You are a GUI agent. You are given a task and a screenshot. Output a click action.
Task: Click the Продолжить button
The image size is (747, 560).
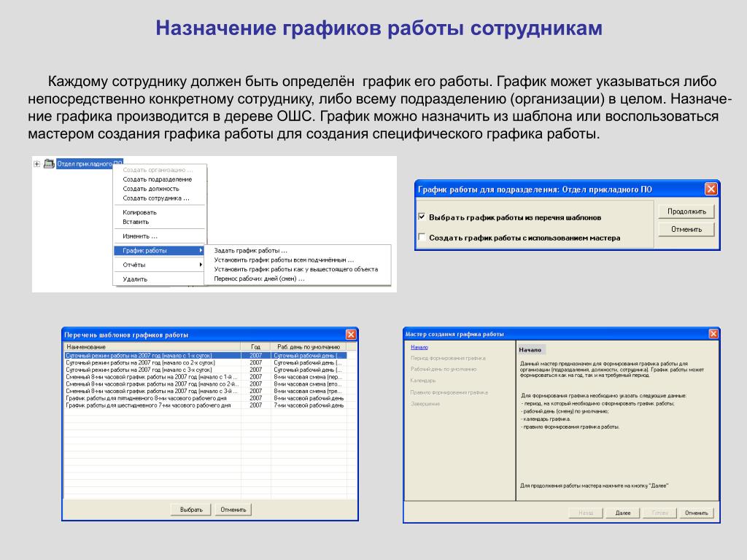(x=686, y=211)
